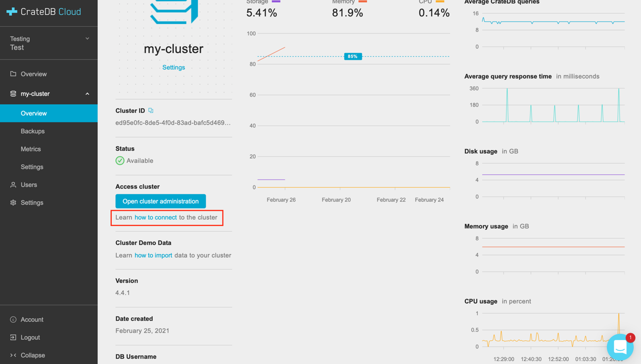
Task: Follow the how to connect link
Action: [155, 217]
